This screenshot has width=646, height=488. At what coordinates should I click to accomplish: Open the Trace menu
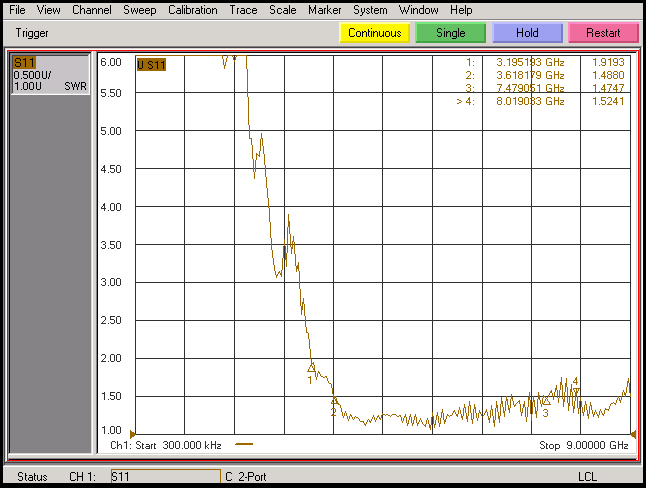click(x=243, y=10)
